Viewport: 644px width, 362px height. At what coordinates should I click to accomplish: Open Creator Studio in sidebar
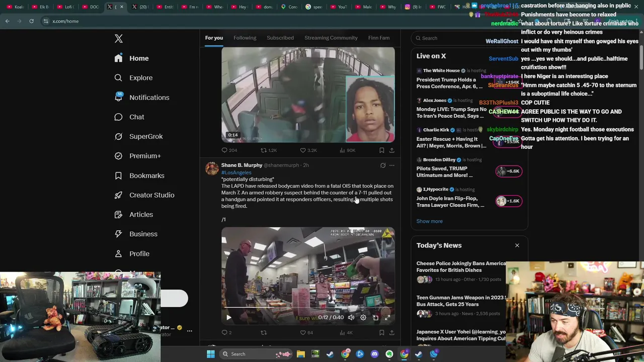point(144,195)
